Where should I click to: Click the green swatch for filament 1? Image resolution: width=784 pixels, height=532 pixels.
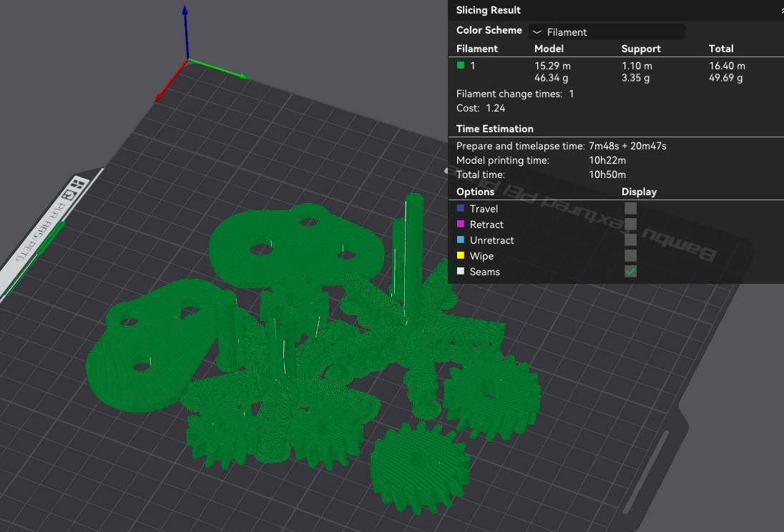point(461,65)
